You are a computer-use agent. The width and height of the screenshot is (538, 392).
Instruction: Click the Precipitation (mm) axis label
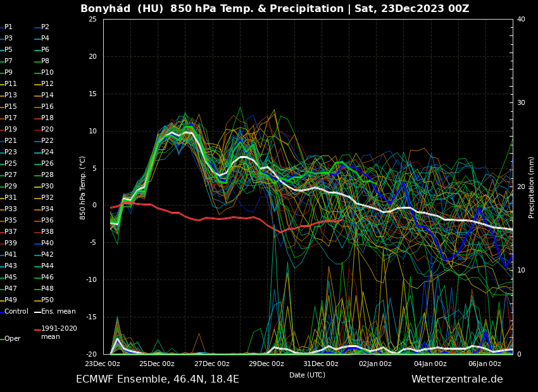click(x=532, y=187)
